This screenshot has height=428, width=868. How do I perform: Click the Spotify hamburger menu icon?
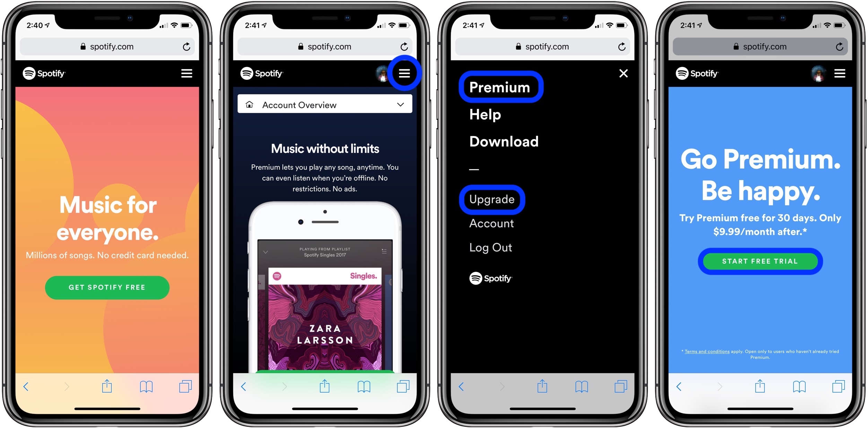407,73
